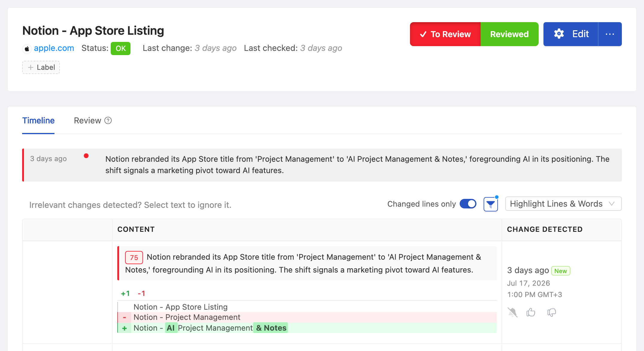
Task: Click the timeline summary about Notion rebranding
Action: click(357, 165)
